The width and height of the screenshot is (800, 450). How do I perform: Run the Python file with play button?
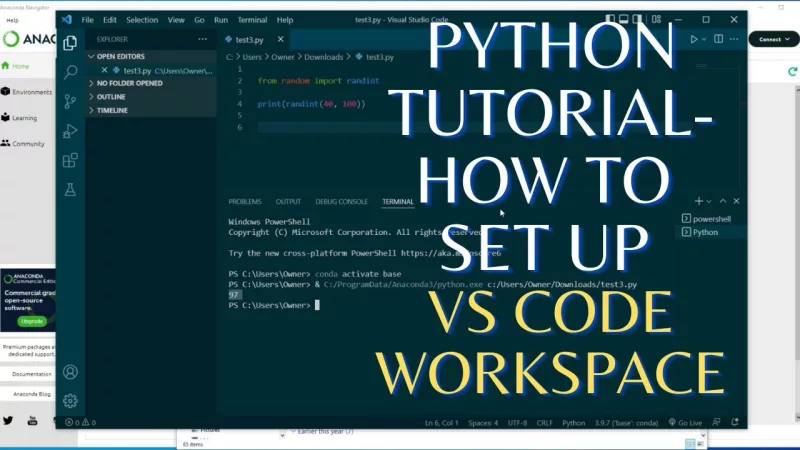pos(691,39)
